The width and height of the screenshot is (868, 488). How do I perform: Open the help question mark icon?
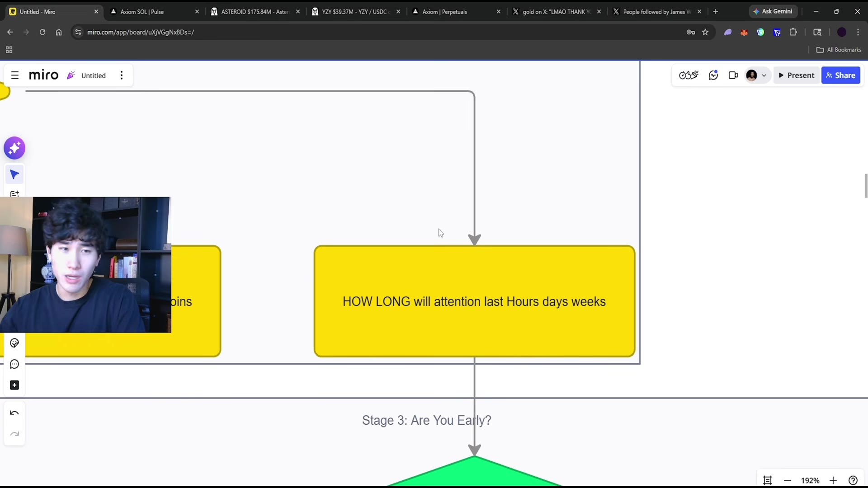(x=853, y=480)
